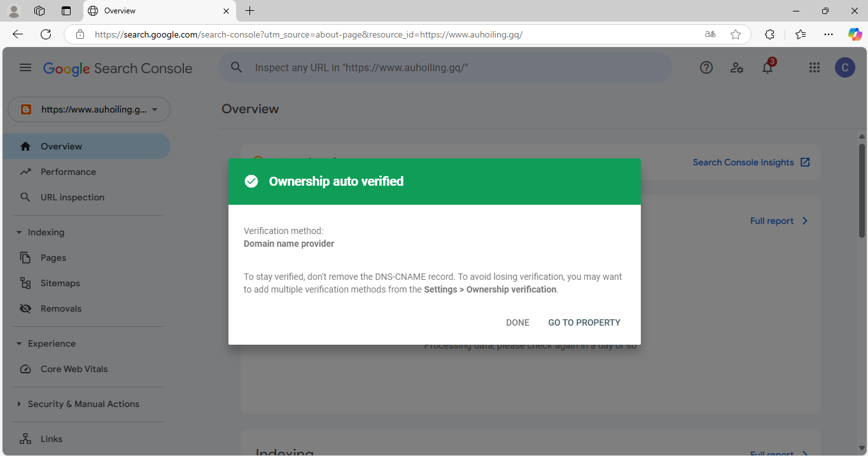Open Core Web Vitals report
868x456 pixels.
coord(87,369)
